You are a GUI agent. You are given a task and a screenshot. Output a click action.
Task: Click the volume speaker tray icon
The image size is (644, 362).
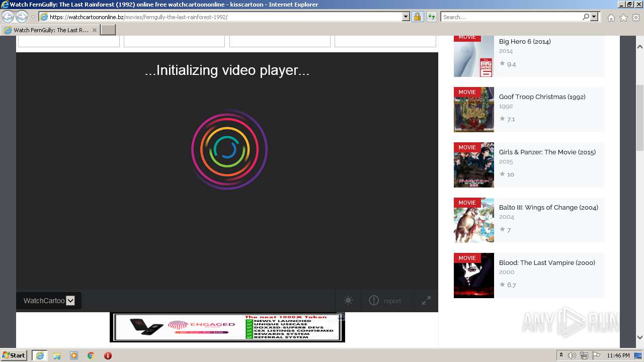pos(572,355)
